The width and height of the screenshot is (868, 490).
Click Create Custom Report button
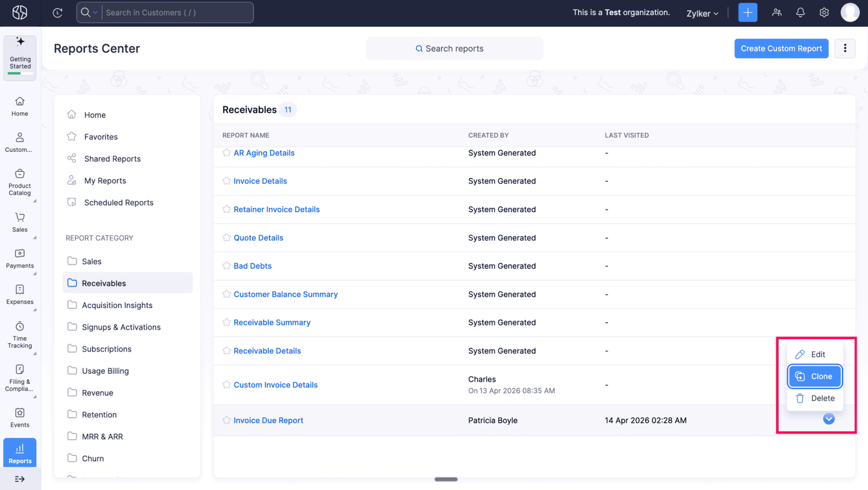781,49
